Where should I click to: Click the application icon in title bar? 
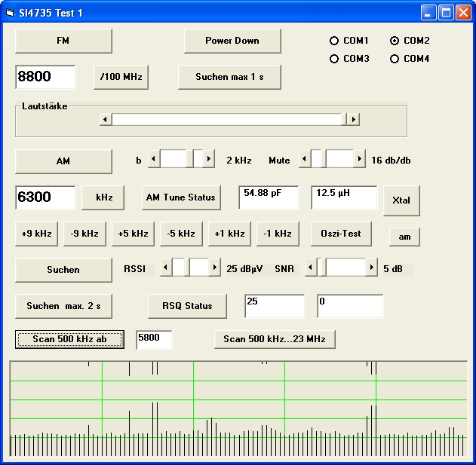pyautogui.click(x=10, y=13)
